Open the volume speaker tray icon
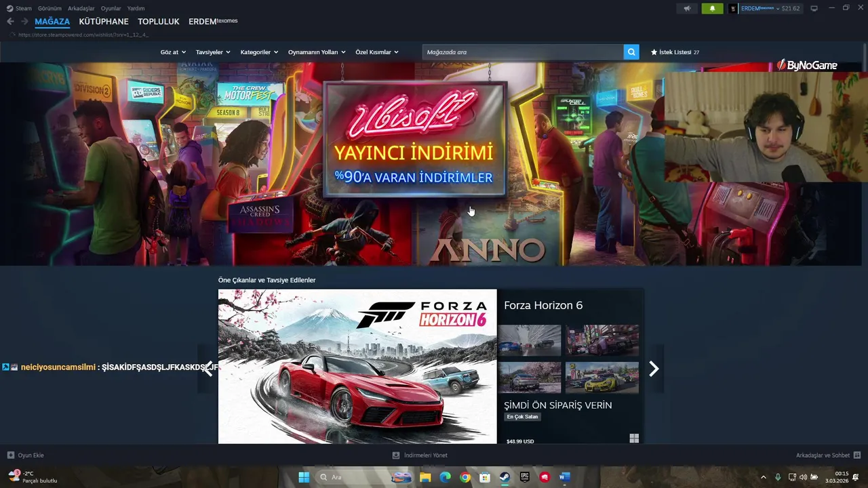Image resolution: width=868 pixels, height=488 pixels. click(803, 477)
